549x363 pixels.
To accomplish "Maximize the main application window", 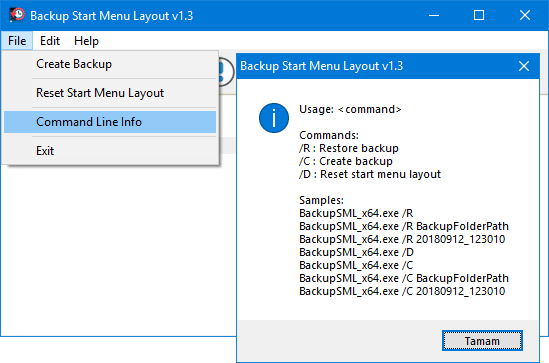I will pyautogui.click(x=479, y=15).
